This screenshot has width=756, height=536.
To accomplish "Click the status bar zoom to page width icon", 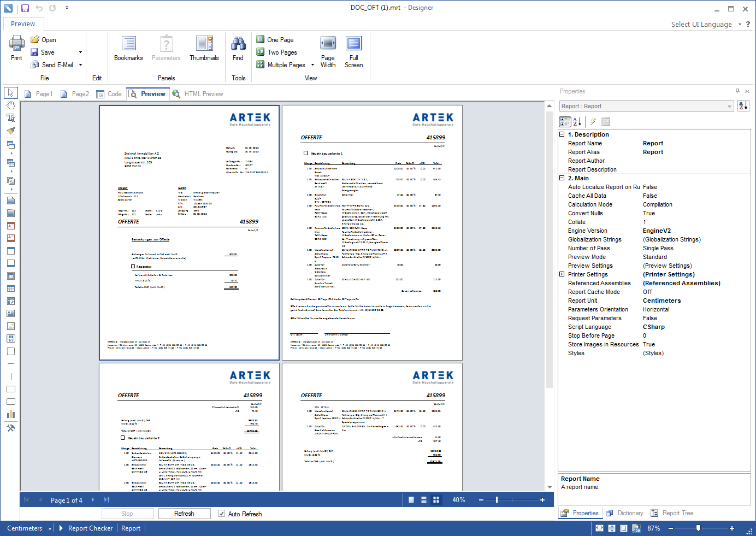I will point(599,528).
